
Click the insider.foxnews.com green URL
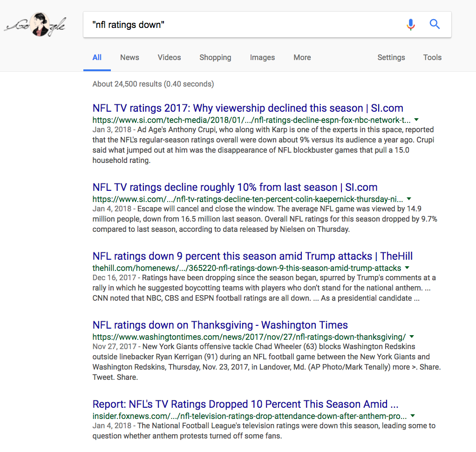(250, 416)
